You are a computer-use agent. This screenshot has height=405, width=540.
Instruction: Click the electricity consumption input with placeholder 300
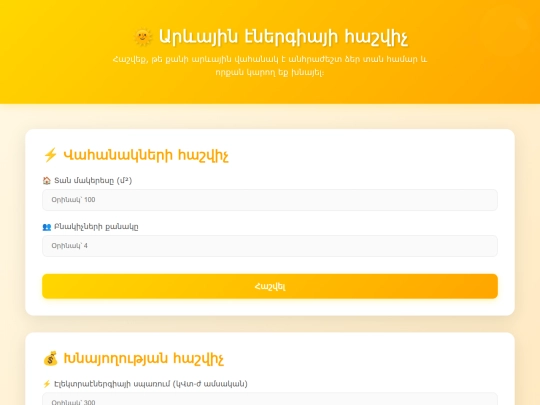[x=270, y=399]
